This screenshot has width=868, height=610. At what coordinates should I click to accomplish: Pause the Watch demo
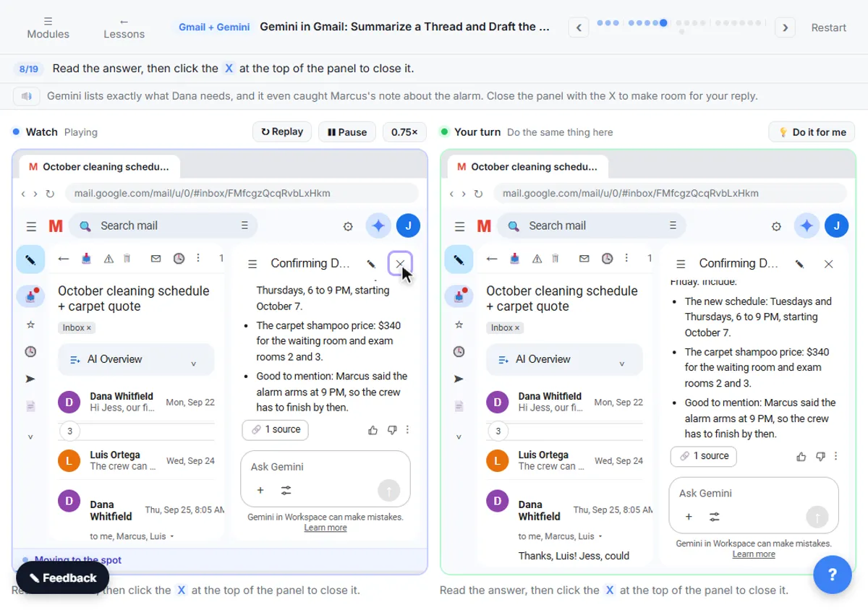coord(347,132)
